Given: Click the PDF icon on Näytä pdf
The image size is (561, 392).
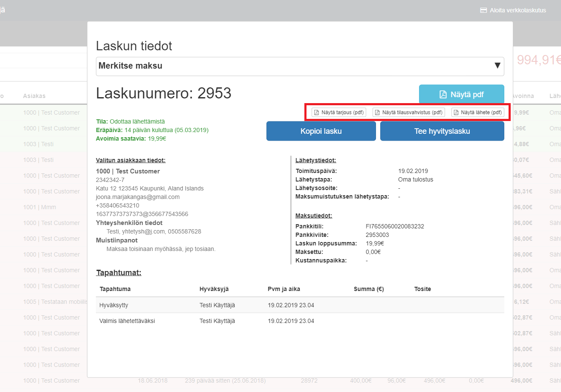Looking at the screenshot, I should coord(443,94).
